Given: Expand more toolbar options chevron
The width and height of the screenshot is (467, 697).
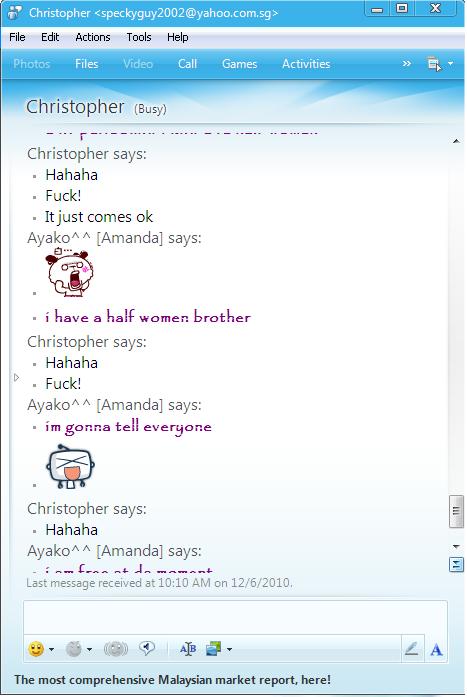Looking at the screenshot, I should [407, 64].
